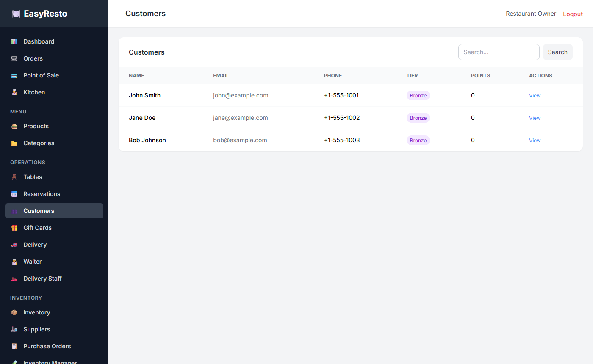Screen dimensions: 593x364
Task: Focus the customer Search input field
Action: (499, 52)
